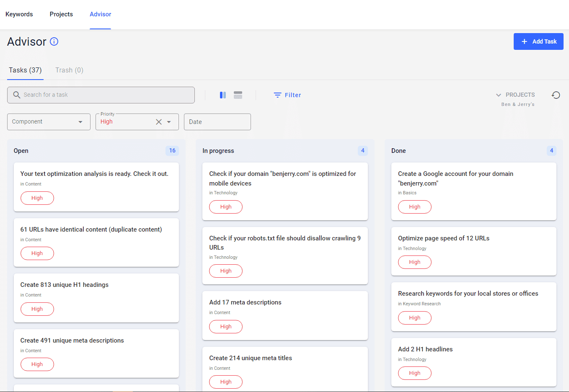Click the Date filter field
The width and height of the screenshot is (569, 392).
(217, 122)
